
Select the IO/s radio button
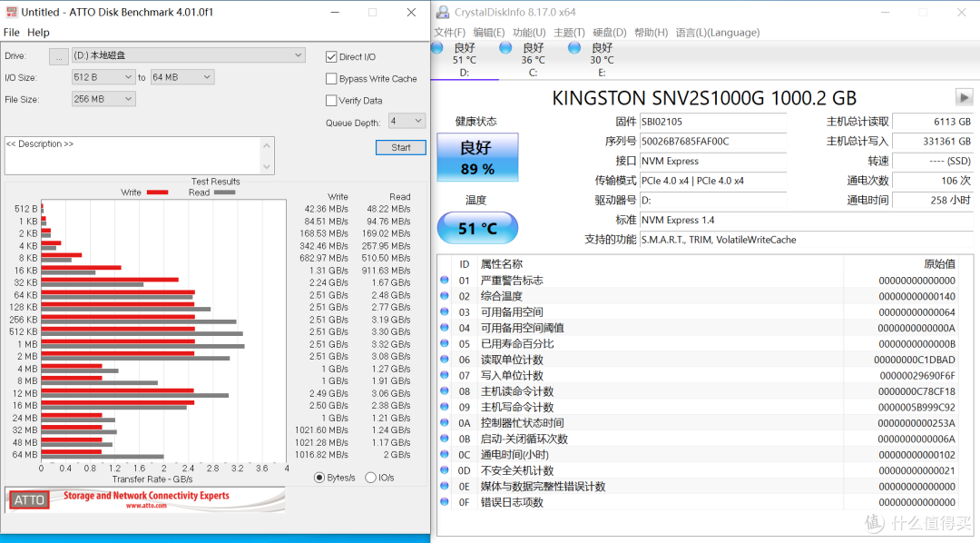click(370, 478)
